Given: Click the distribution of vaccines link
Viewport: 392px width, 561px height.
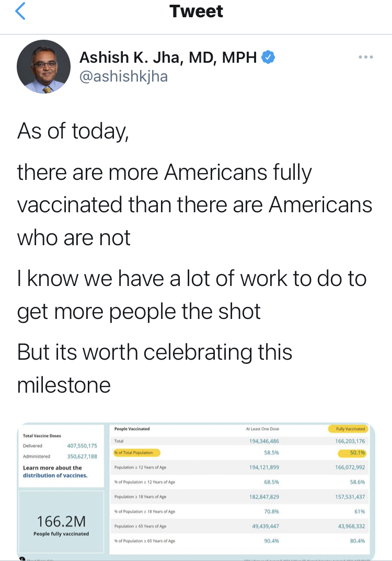Looking at the screenshot, I should pos(55,475).
